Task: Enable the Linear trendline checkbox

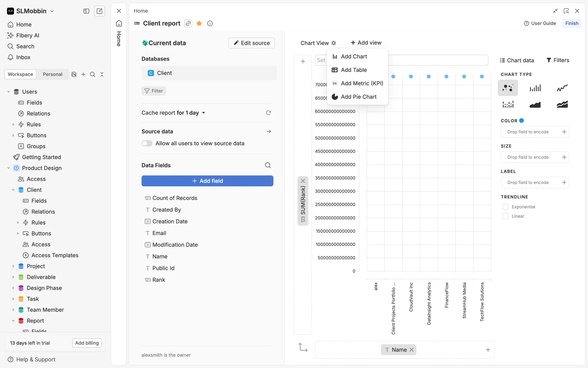Action: (x=505, y=216)
